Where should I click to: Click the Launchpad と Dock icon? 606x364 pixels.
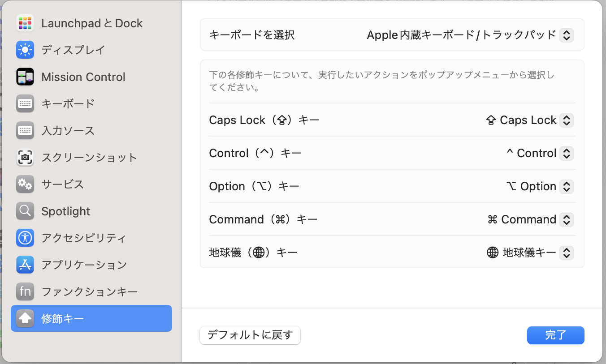click(x=25, y=23)
